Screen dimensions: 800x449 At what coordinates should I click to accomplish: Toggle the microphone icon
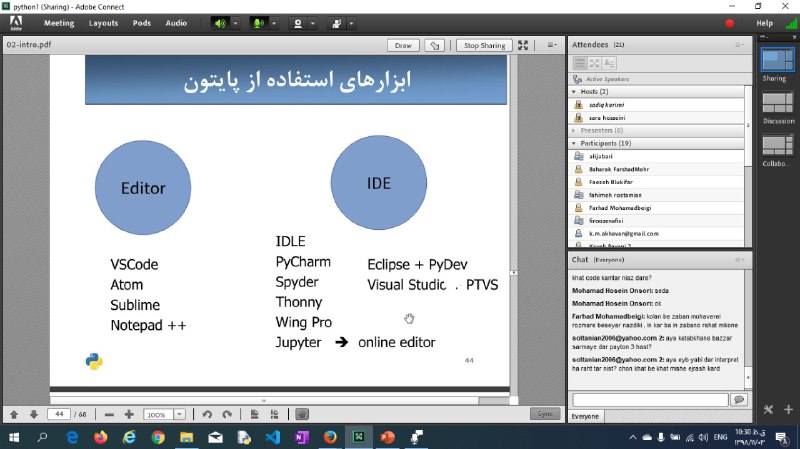pos(259,23)
